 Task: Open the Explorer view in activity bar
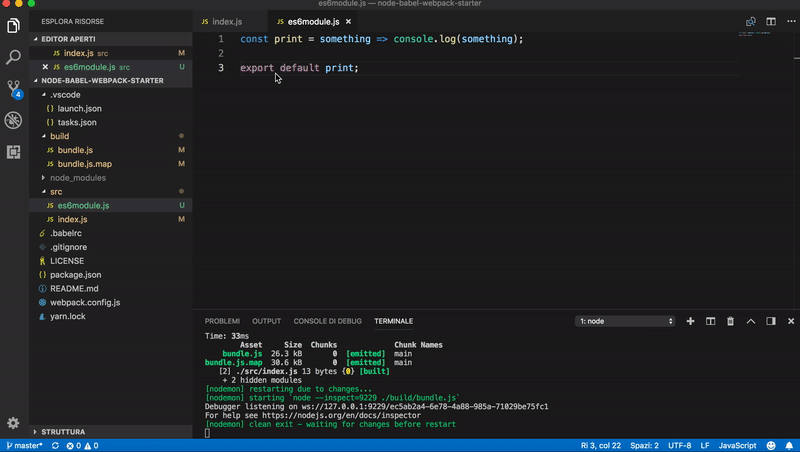coord(14,25)
